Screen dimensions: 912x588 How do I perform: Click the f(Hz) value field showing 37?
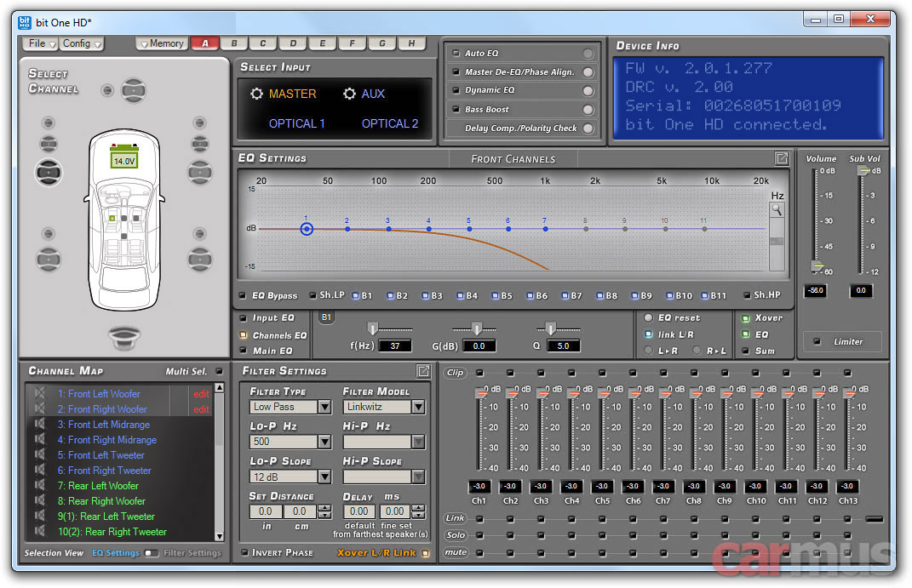(x=395, y=345)
